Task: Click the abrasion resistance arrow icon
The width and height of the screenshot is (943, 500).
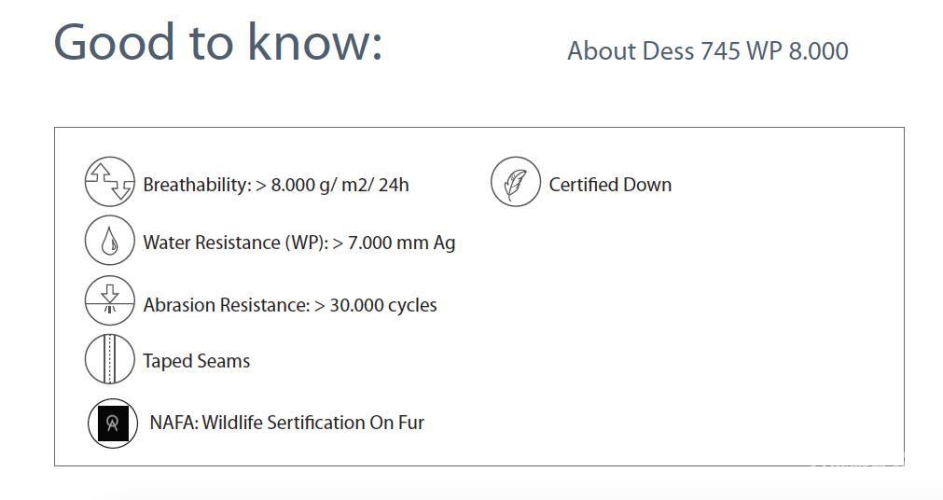Action: 109,300
